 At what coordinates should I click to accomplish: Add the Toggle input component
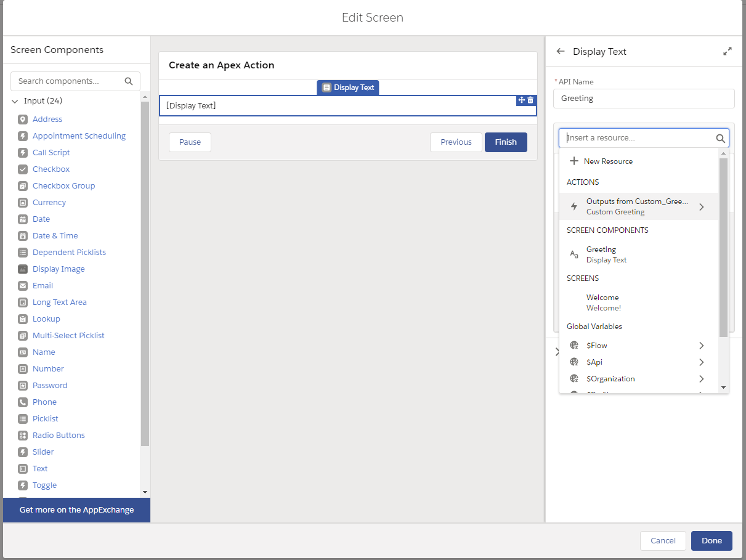(x=44, y=485)
